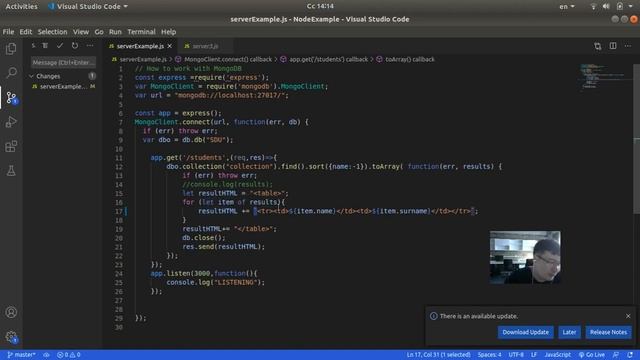Change UTF-8 file encoding
The width and height of the screenshot is (640, 360).
coord(516,355)
